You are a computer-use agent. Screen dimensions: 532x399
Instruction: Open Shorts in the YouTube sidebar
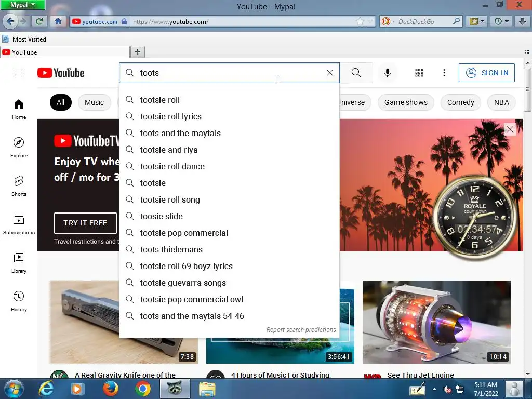(19, 185)
